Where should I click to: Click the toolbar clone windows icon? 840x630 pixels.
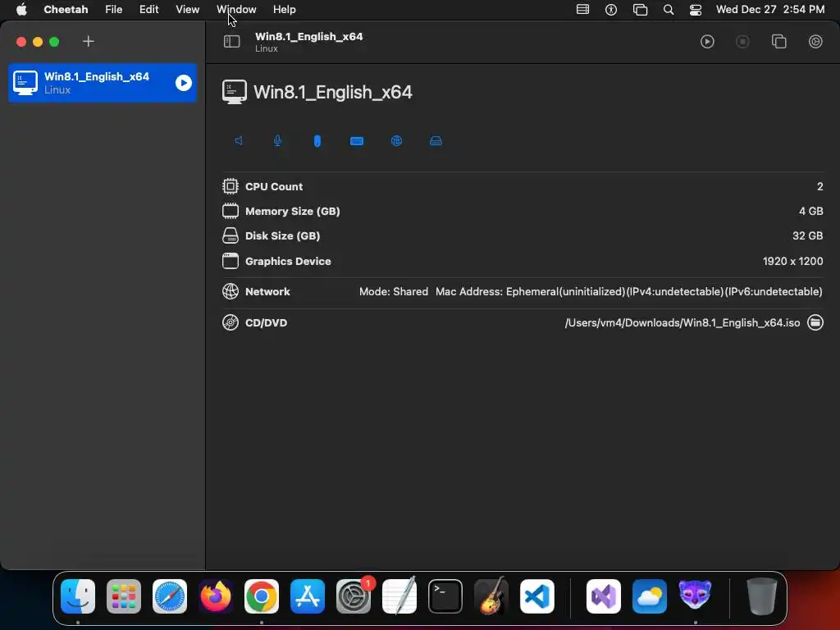coord(779,41)
